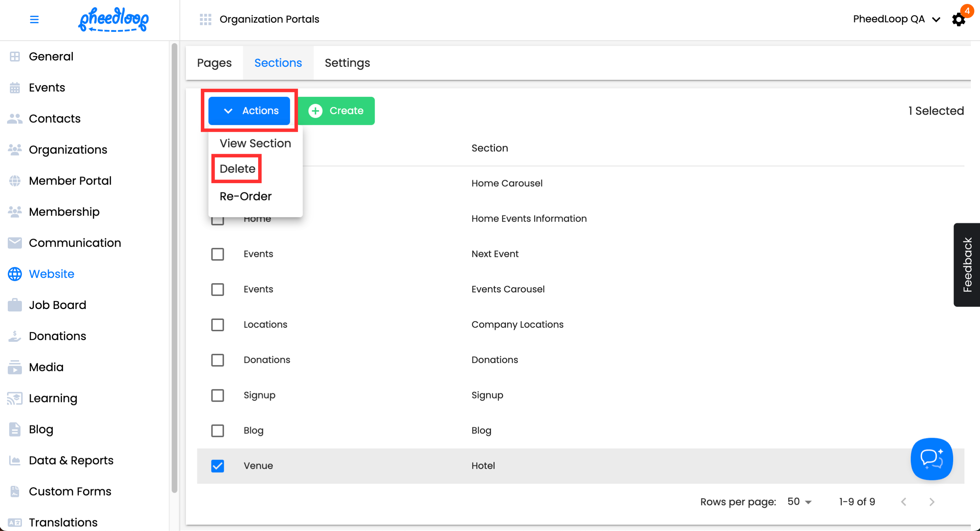Click the sidebar vertical scrollbar

point(174,266)
